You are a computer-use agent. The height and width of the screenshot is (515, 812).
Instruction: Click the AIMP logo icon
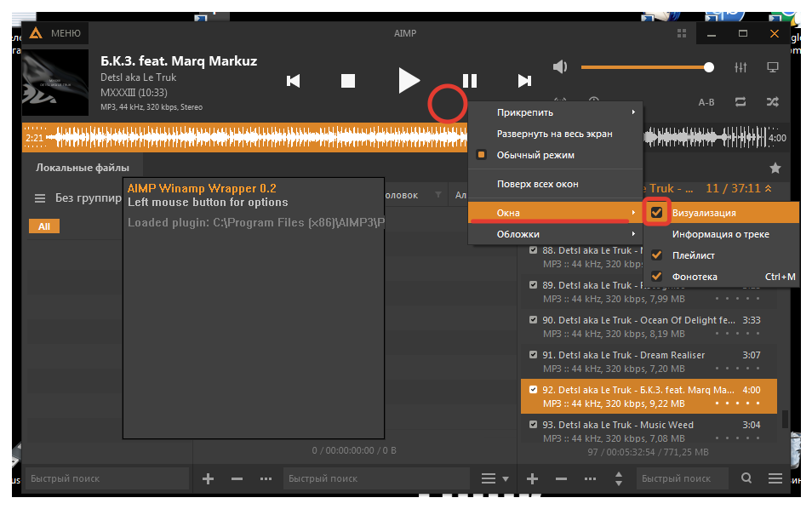36,33
